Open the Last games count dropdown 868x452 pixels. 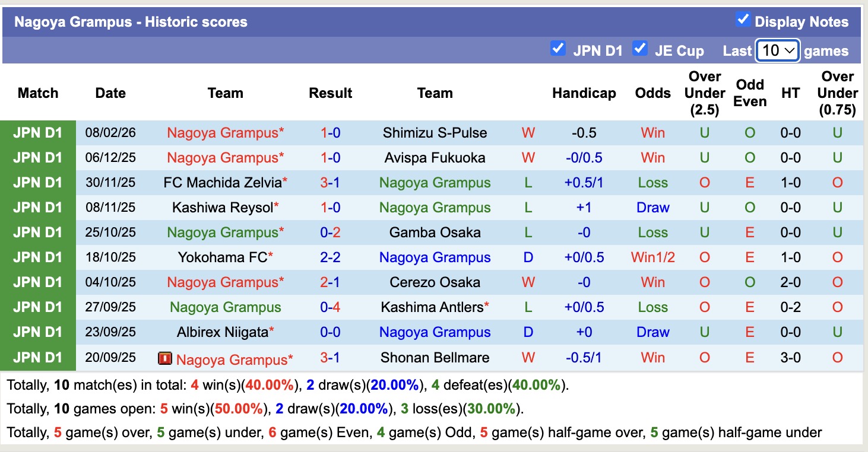coord(777,50)
